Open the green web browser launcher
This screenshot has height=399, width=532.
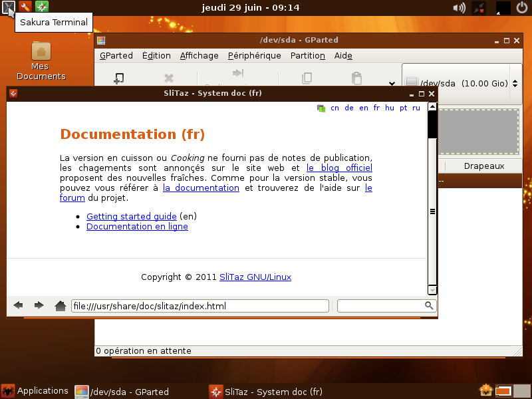pos(42,7)
